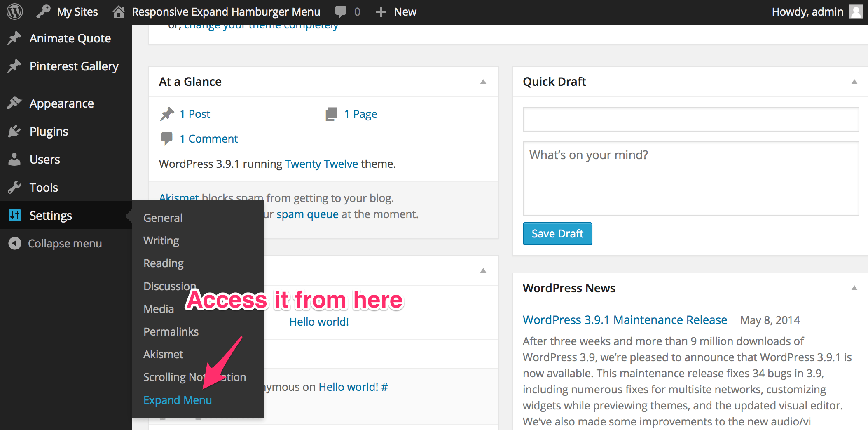Open Settings in sidebar
This screenshot has height=430, width=868.
[x=51, y=215]
